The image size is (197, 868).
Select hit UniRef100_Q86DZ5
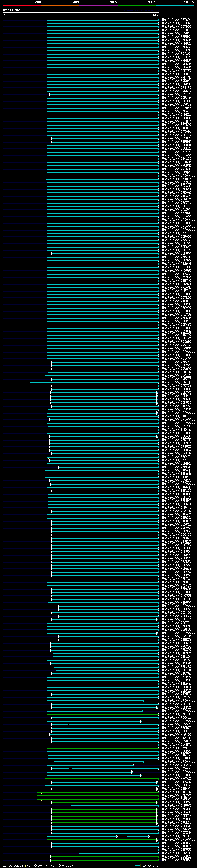click(x=177, y=856)
